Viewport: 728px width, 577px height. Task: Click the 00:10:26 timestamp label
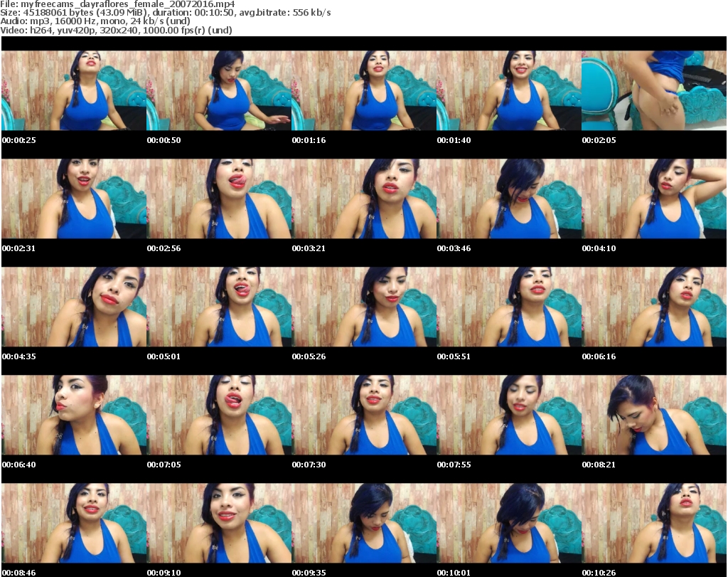click(x=599, y=573)
